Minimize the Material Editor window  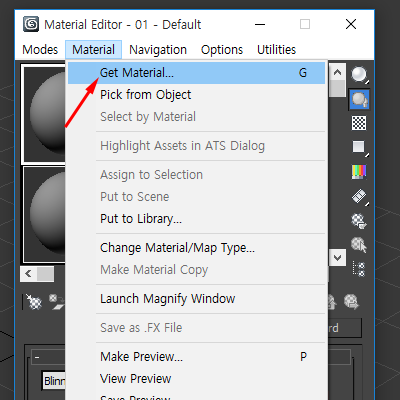click(x=260, y=24)
